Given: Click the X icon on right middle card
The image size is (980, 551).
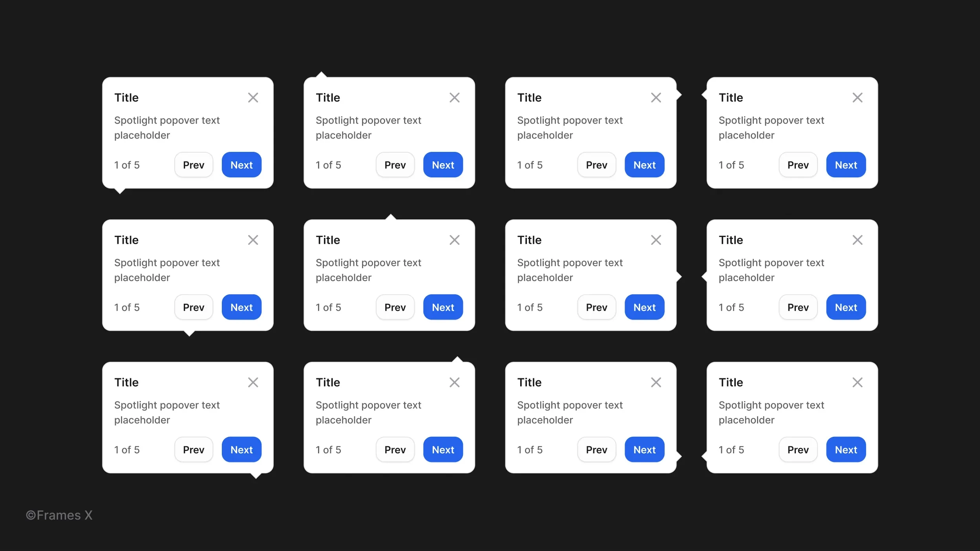Looking at the screenshot, I should [x=858, y=240].
